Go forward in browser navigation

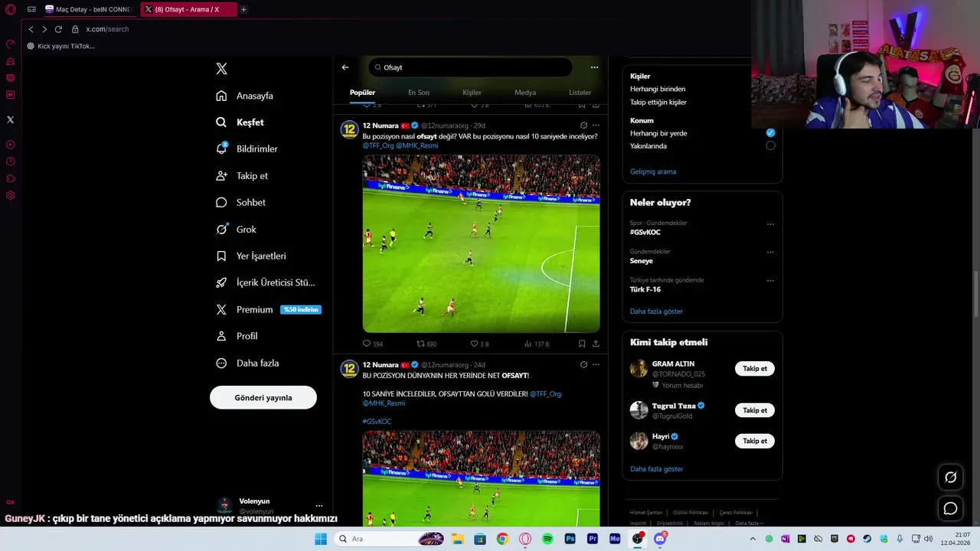[44, 29]
